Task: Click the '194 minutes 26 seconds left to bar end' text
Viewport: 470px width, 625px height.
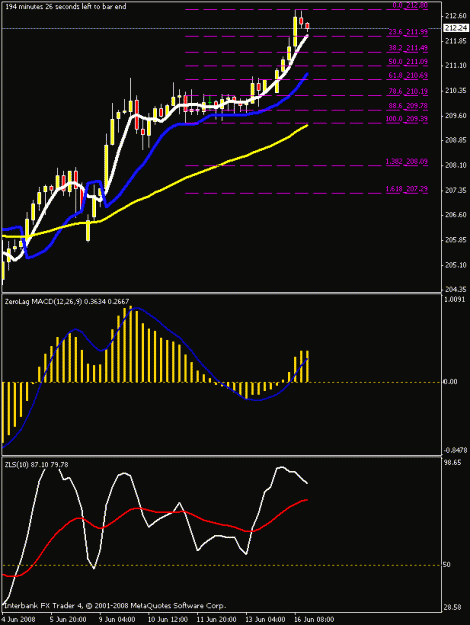Action: tap(65, 6)
